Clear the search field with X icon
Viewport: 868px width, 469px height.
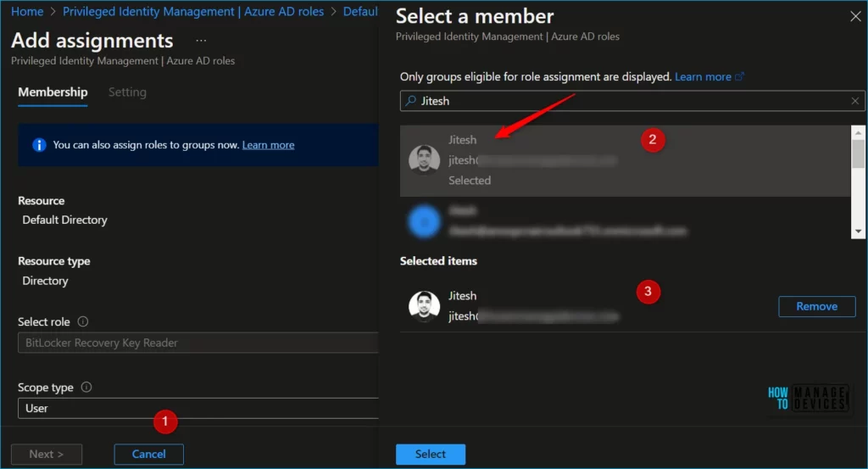pyautogui.click(x=854, y=101)
